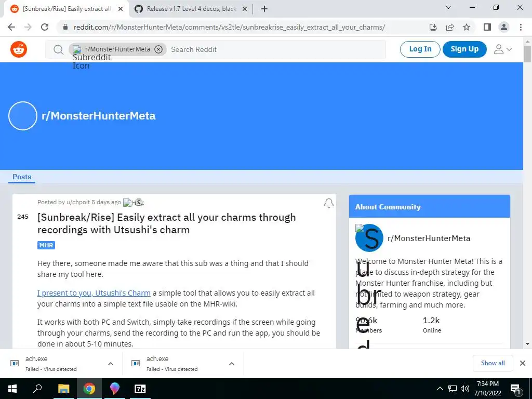Open the Utsushi's Charm link
This screenshot has width=532, height=399.
tap(94, 293)
